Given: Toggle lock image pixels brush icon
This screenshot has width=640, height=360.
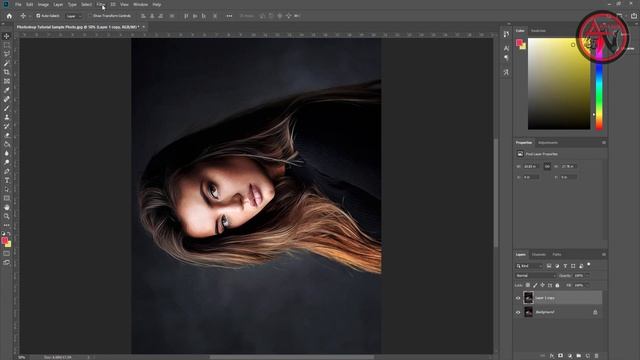Looking at the screenshot, I should tap(535, 285).
